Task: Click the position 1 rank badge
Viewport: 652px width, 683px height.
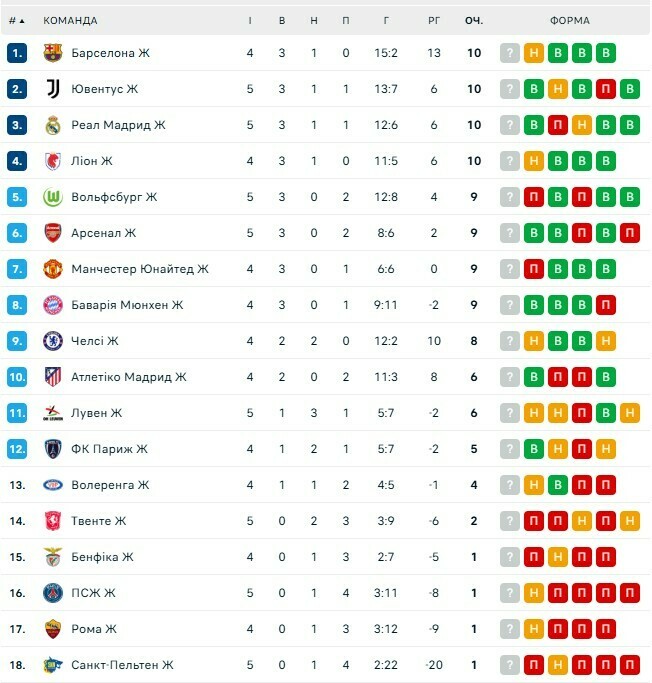Action: [17, 53]
